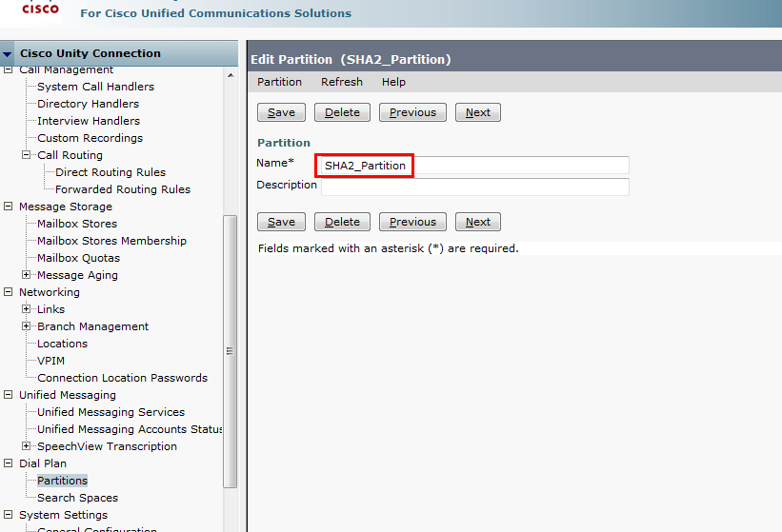Open Interview Handlers
The image size is (782, 532).
[89, 121]
